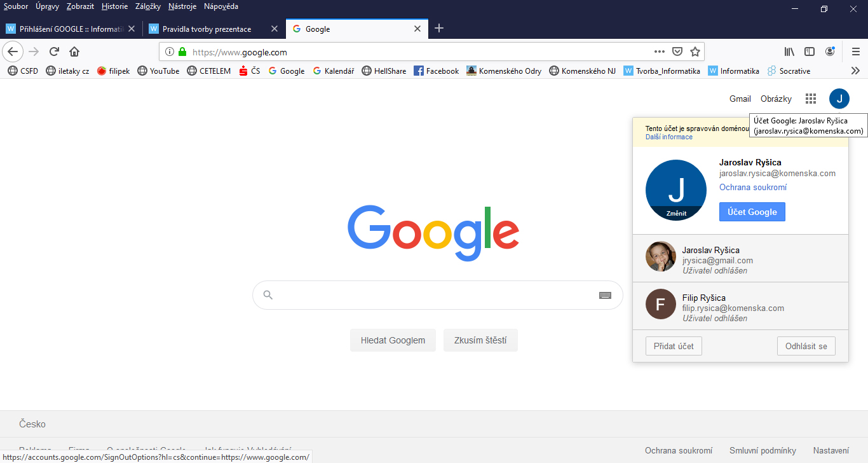This screenshot has width=868, height=463.
Task: Open the ČS bank bookmark
Action: pyautogui.click(x=249, y=71)
